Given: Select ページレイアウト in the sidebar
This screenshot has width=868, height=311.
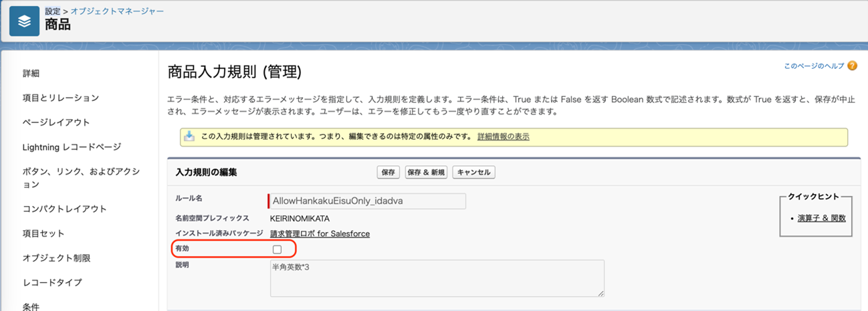Looking at the screenshot, I should (x=56, y=122).
